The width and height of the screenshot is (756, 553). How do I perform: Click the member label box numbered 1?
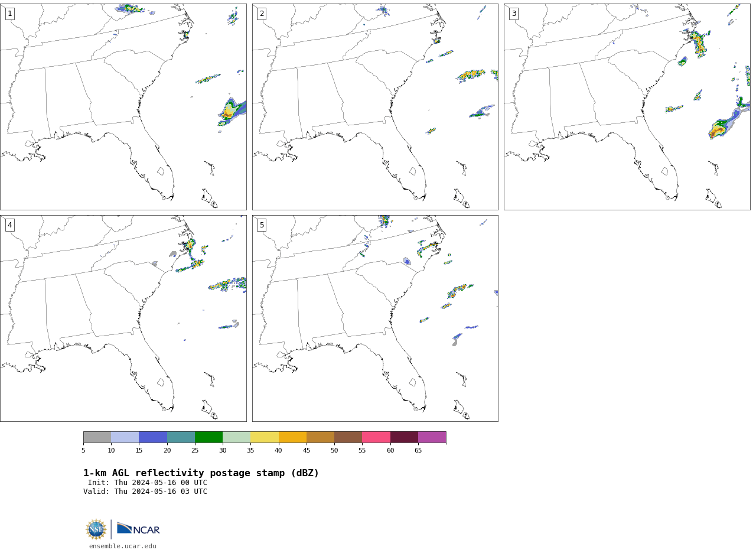coord(9,14)
